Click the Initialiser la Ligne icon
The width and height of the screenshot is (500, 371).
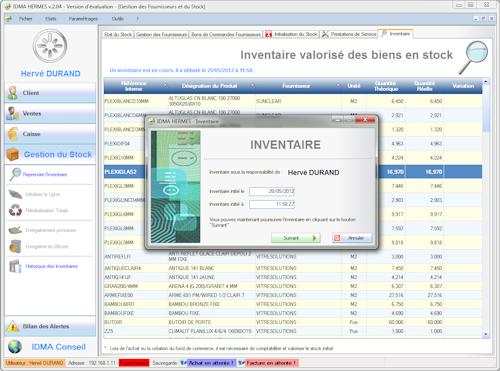coord(15,194)
